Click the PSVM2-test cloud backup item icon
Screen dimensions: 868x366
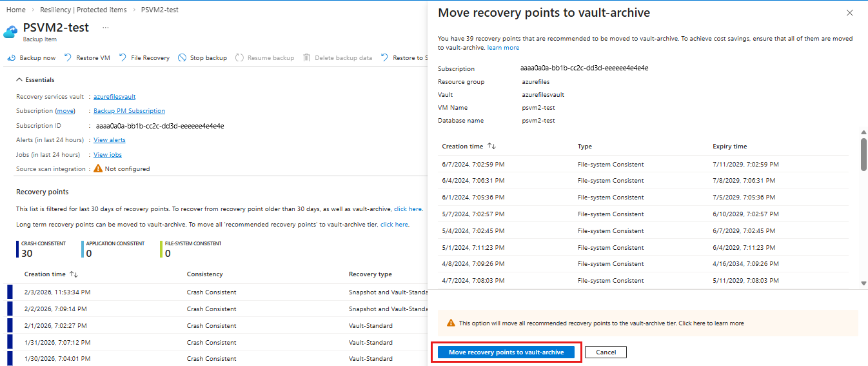[12, 31]
